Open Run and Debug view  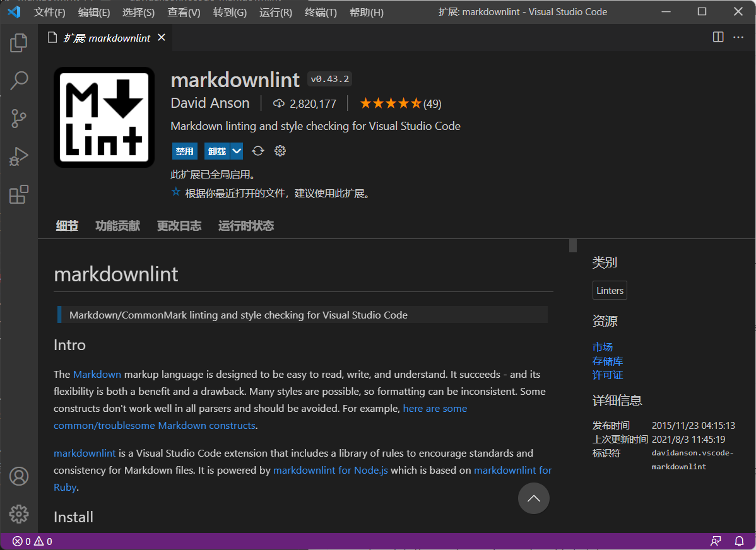pos(19,156)
